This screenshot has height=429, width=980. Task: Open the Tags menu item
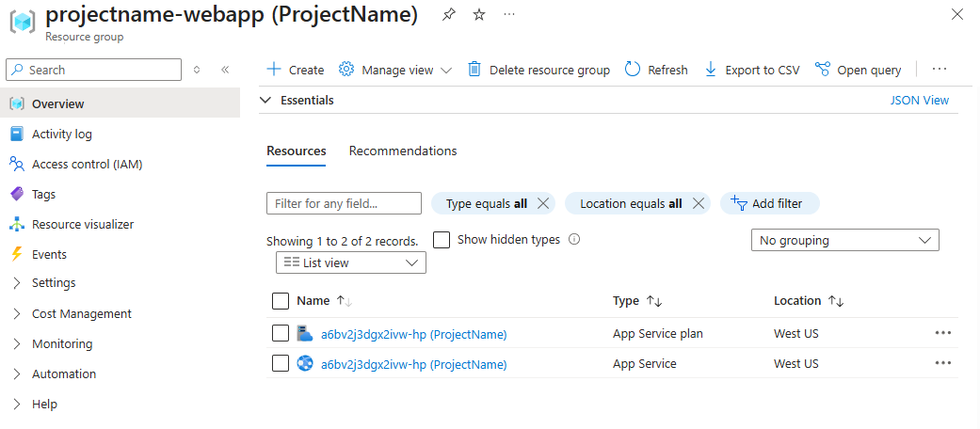click(43, 195)
